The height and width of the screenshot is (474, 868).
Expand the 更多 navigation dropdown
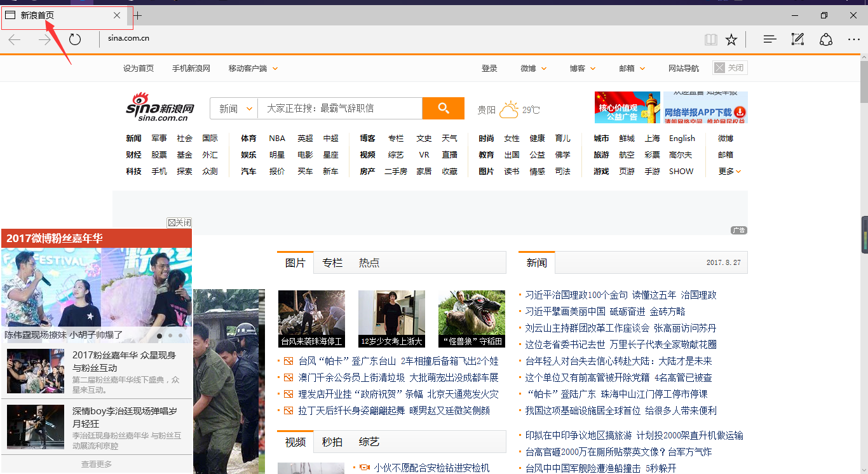tap(729, 172)
